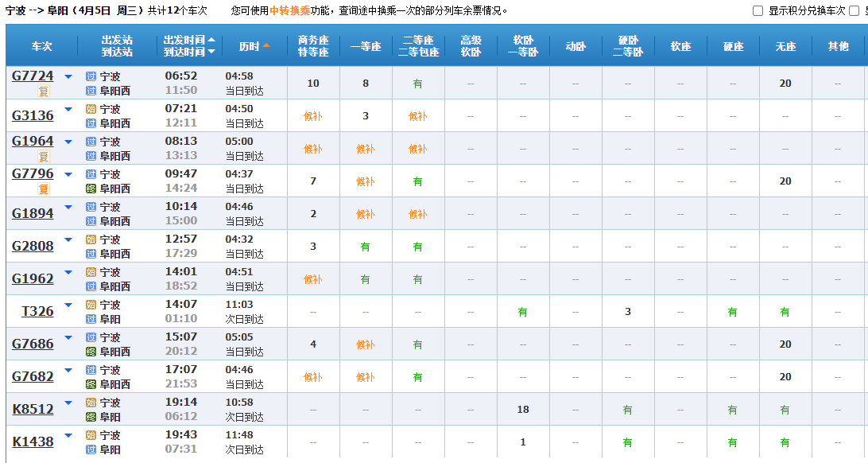Screen dimensions: 868x463
Task: Click 候补 under 商务座 for G3136
Action: point(313,116)
